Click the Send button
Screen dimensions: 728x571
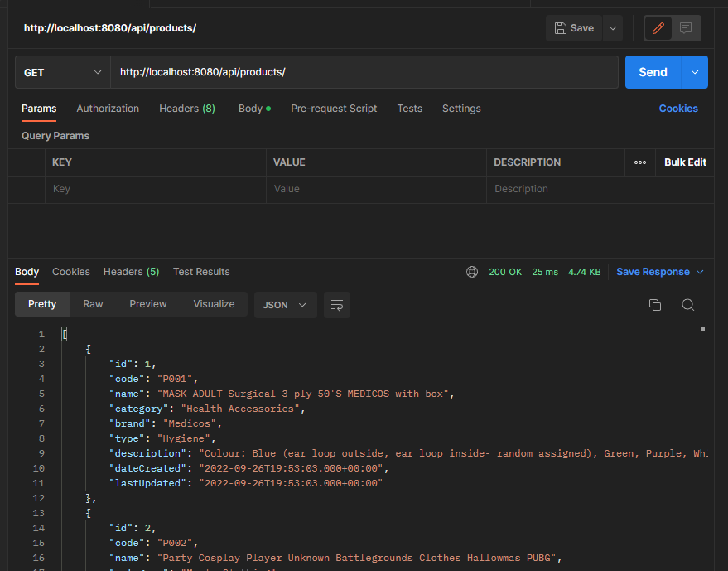(653, 72)
